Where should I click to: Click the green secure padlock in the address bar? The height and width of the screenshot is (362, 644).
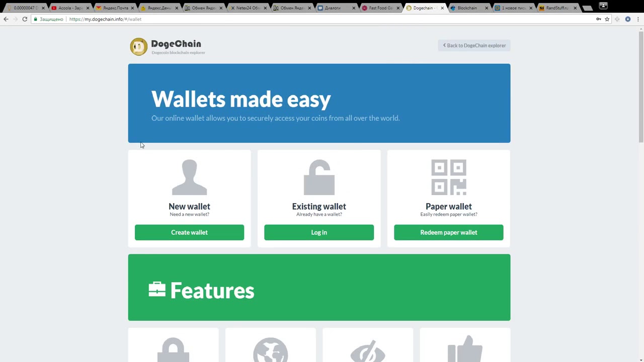click(x=35, y=19)
